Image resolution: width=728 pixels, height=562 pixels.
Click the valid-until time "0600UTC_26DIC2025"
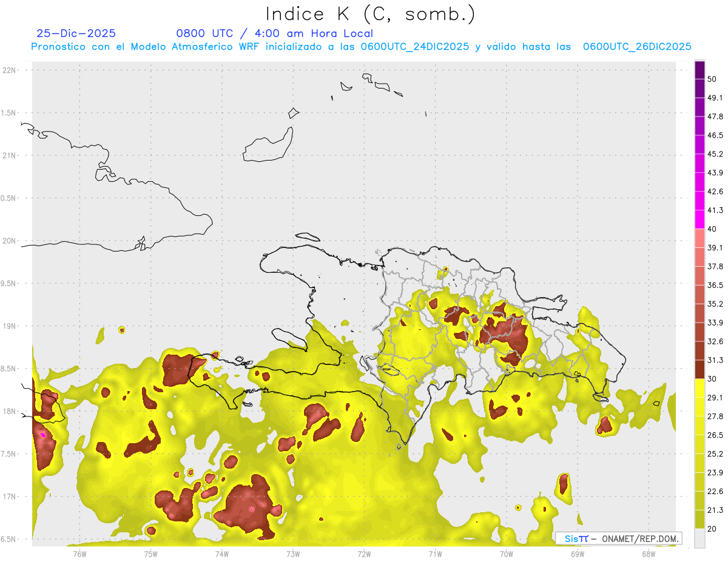click(637, 47)
